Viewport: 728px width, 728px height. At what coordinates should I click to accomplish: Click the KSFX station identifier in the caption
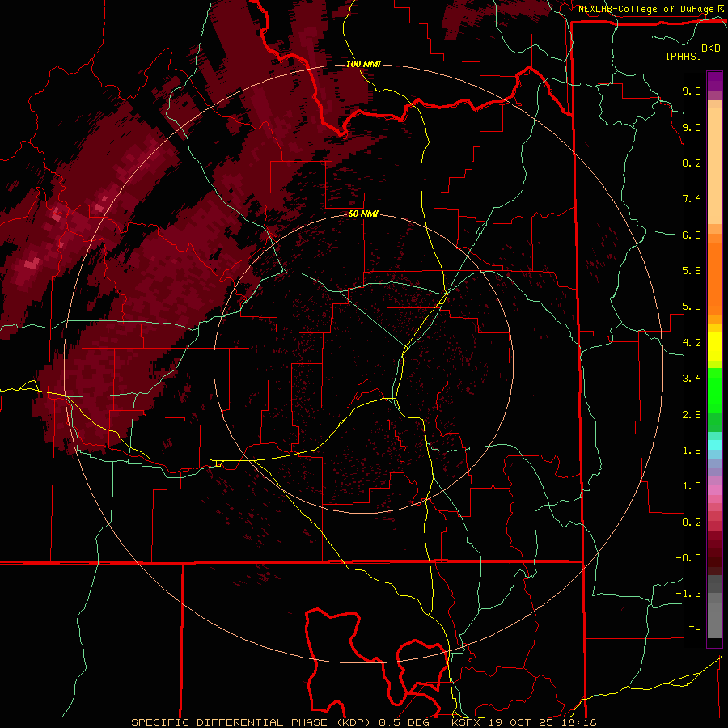coord(465,722)
